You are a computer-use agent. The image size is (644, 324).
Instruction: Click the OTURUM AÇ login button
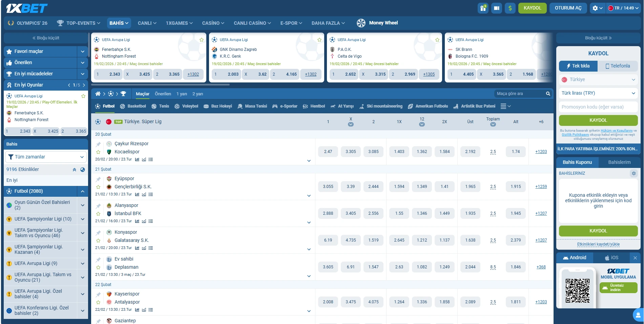[x=568, y=8]
